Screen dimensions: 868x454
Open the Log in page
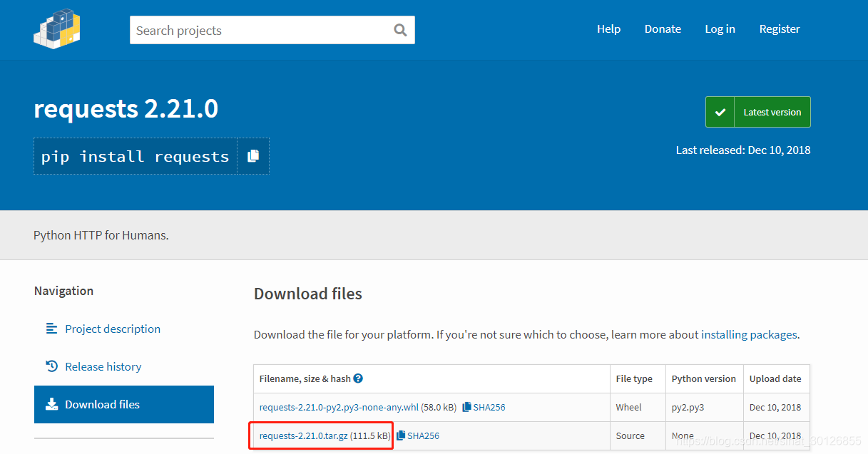click(x=720, y=29)
